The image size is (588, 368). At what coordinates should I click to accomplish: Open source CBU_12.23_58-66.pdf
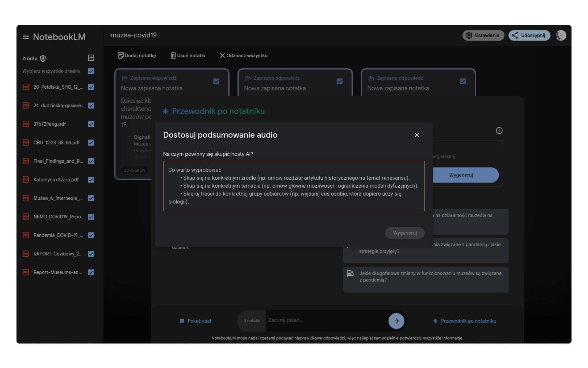[x=57, y=143]
